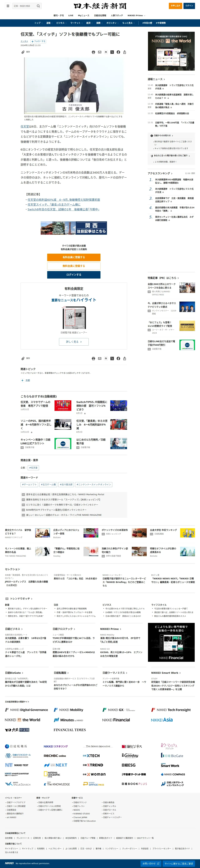Click the FINANCIAL TIMES logo
This screenshot has height=868, width=200.
point(69,730)
